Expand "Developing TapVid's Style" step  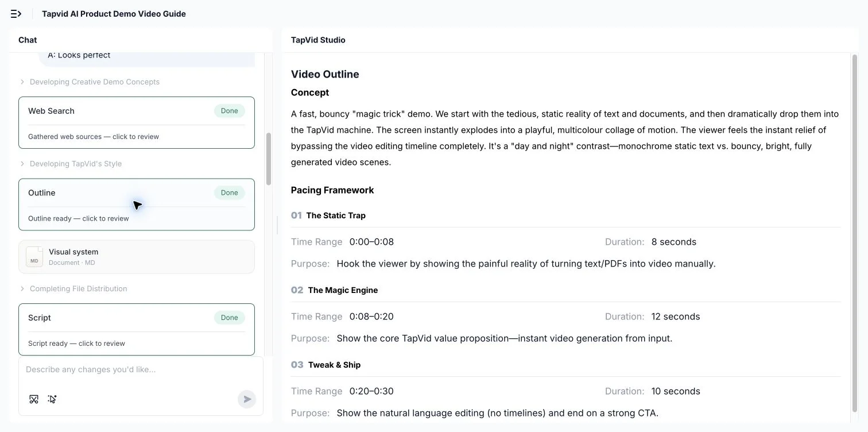[x=71, y=164]
